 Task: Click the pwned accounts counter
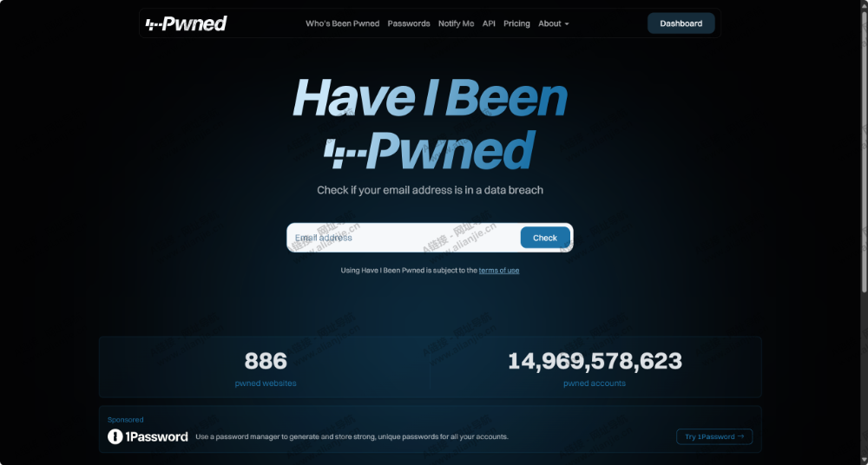tap(595, 368)
